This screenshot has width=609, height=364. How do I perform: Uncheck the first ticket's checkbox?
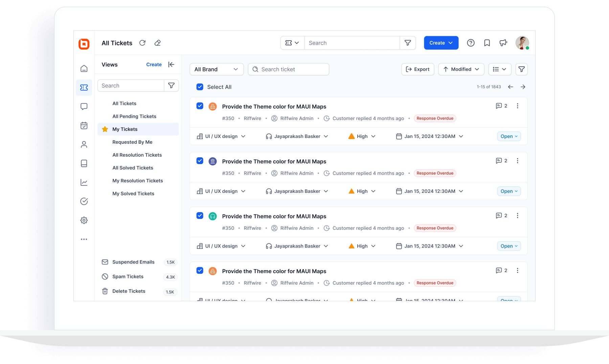[200, 106]
